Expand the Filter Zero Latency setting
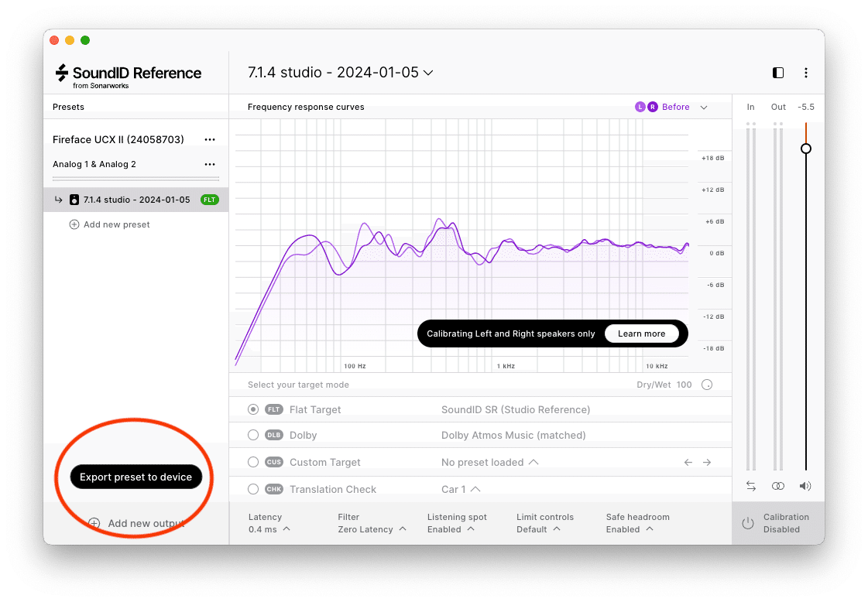 [x=372, y=523]
